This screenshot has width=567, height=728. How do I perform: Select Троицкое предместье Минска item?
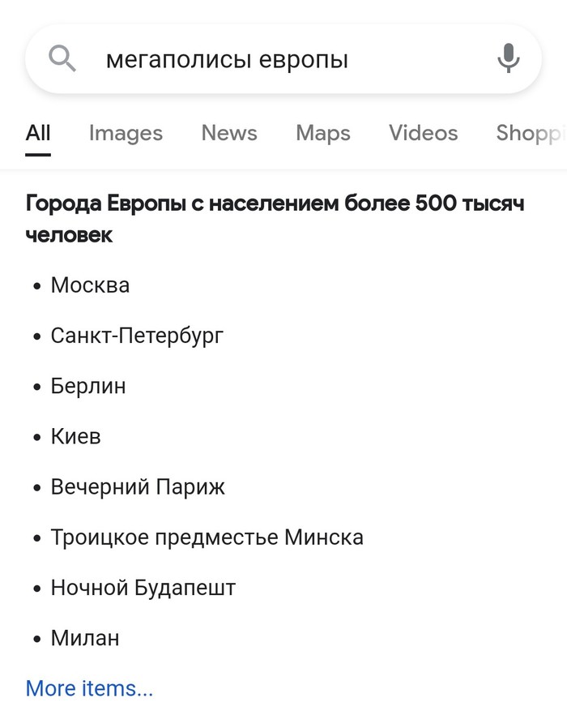coord(207,537)
